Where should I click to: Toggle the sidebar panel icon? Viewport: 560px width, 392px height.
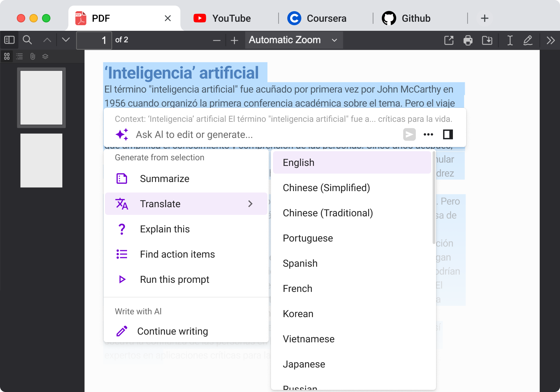pyautogui.click(x=9, y=40)
